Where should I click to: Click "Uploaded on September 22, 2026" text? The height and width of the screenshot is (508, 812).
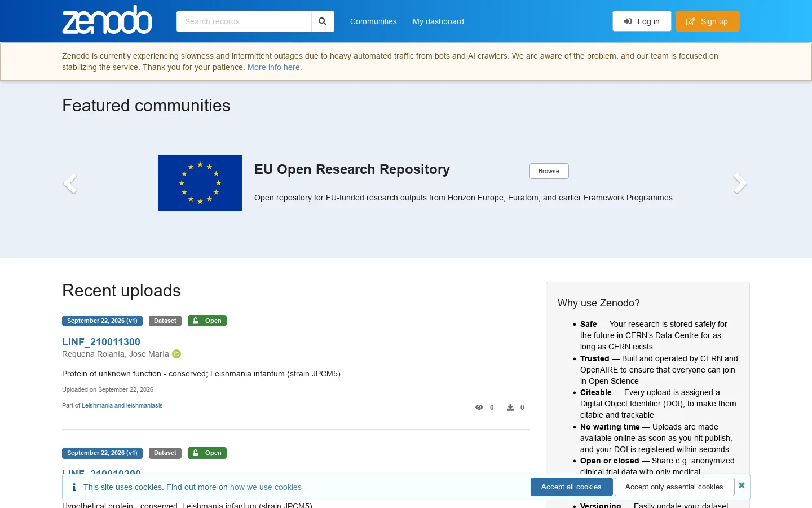(x=108, y=389)
